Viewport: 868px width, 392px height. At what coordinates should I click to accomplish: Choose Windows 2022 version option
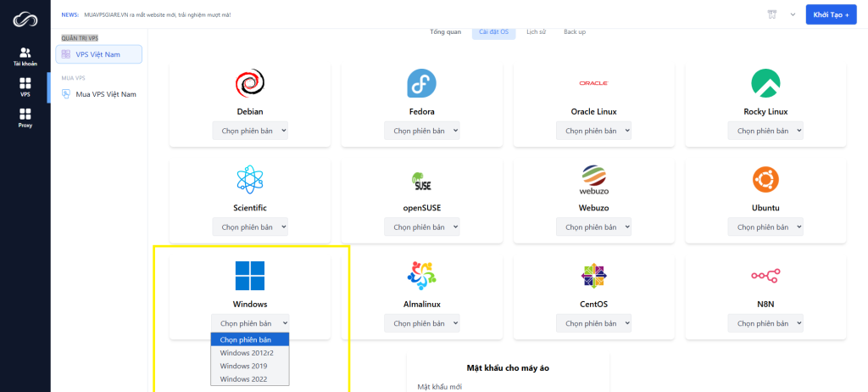coord(243,378)
